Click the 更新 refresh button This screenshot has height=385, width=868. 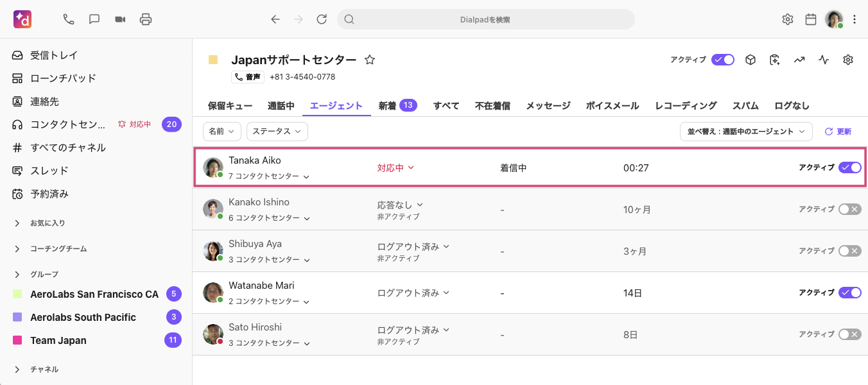coord(838,132)
